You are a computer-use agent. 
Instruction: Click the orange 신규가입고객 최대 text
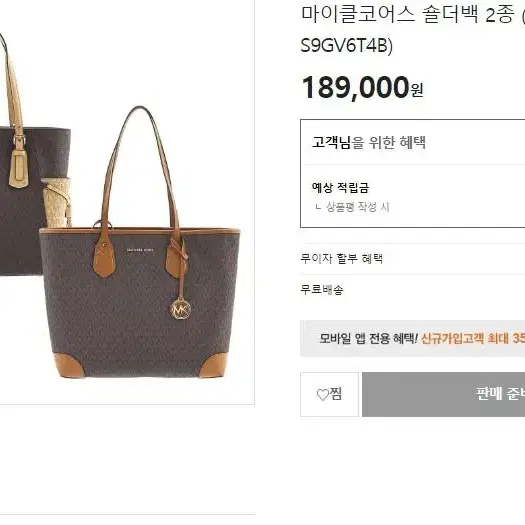click(x=465, y=339)
